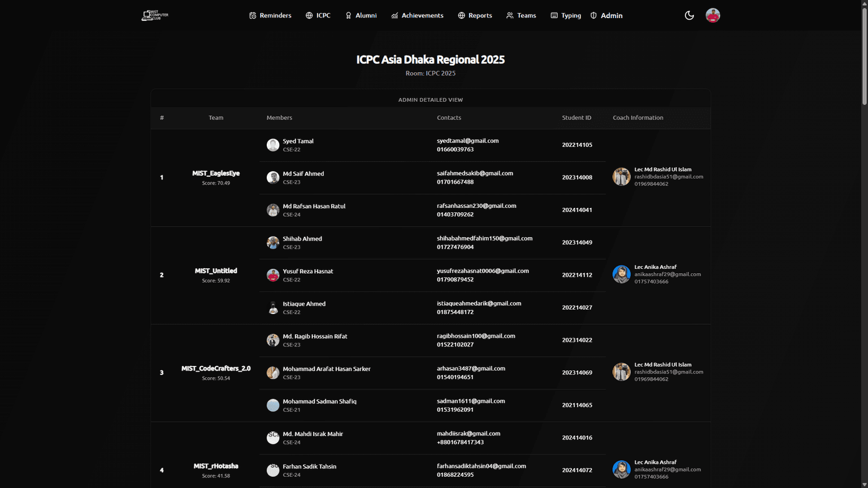Click the Reports globe icon
Screen dimensions: 868x488
461,15
